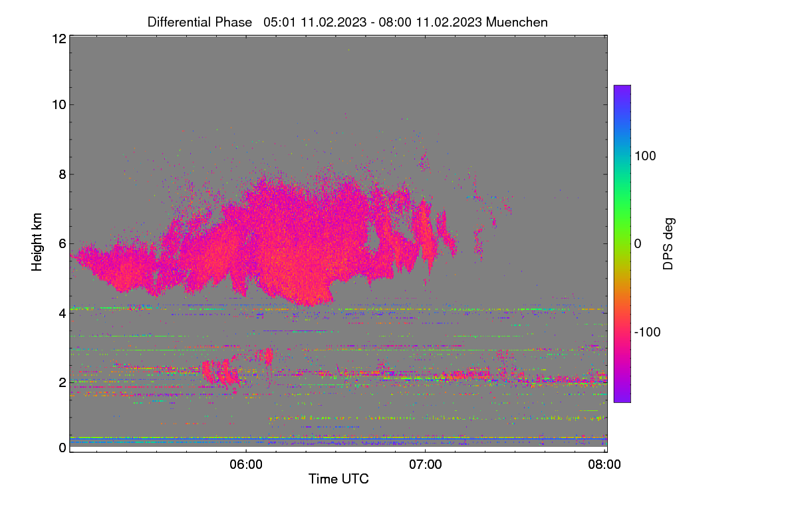798x532 pixels.
Task: Click the height tick label 12
Action: [59, 39]
